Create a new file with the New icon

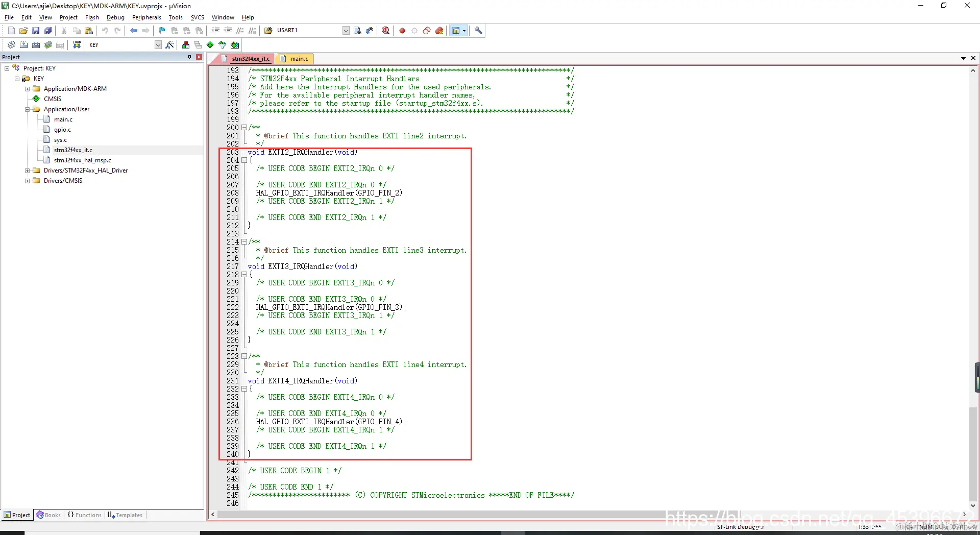pyautogui.click(x=11, y=31)
